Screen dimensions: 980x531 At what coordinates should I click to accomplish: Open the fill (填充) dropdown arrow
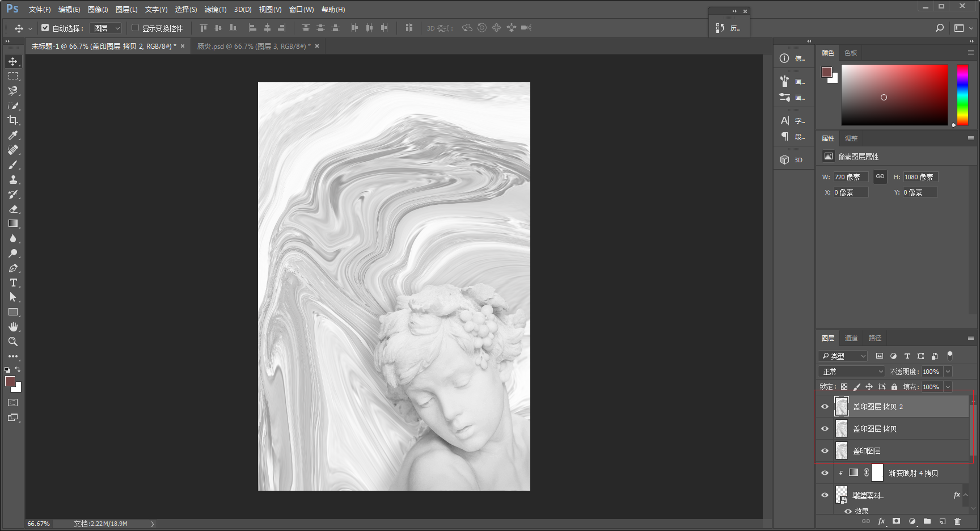[x=948, y=387]
